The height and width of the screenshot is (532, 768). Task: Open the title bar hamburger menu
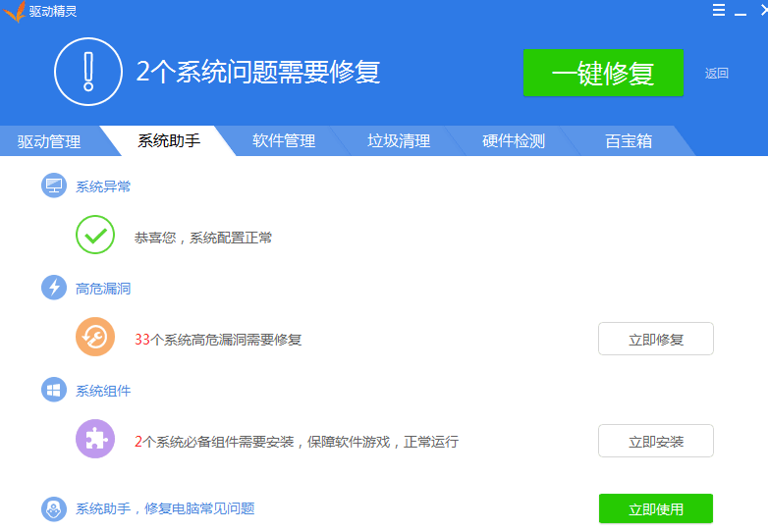click(719, 10)
